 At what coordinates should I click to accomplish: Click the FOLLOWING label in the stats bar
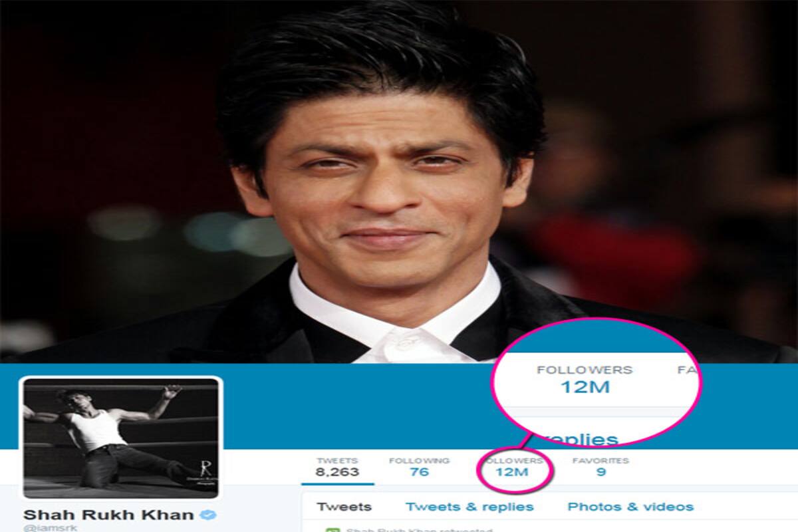(419, 460)
